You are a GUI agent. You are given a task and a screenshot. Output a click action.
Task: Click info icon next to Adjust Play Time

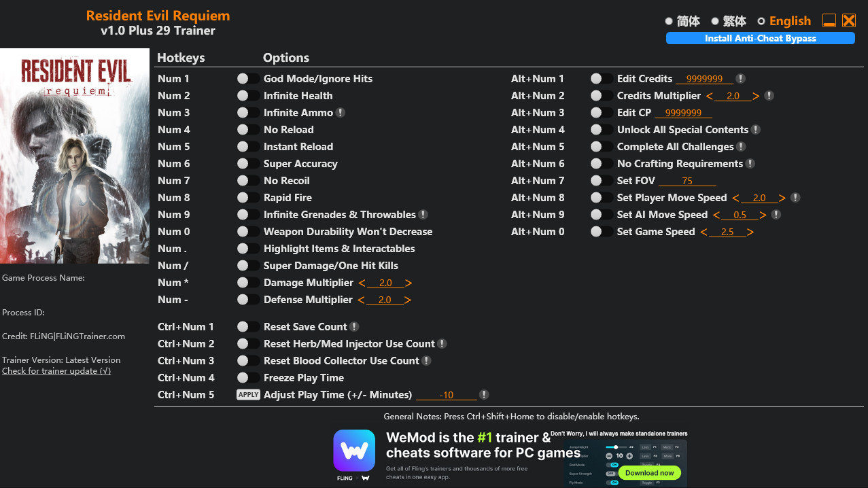pyautogui.click(x=484, y=395)
